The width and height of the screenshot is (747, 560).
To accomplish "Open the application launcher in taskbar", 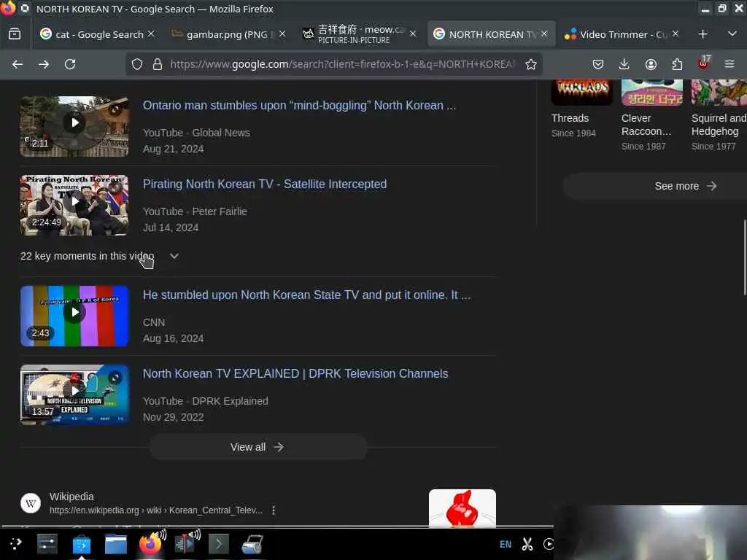I will (x=15, y=544).
